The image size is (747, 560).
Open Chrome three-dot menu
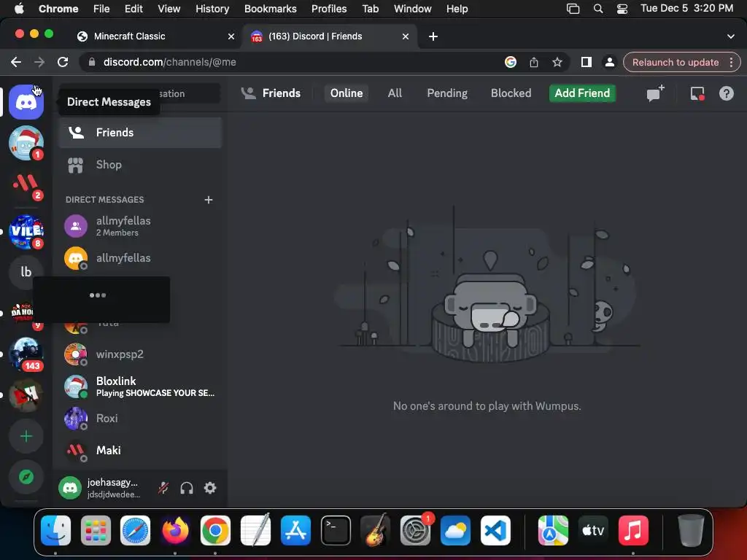731,63
